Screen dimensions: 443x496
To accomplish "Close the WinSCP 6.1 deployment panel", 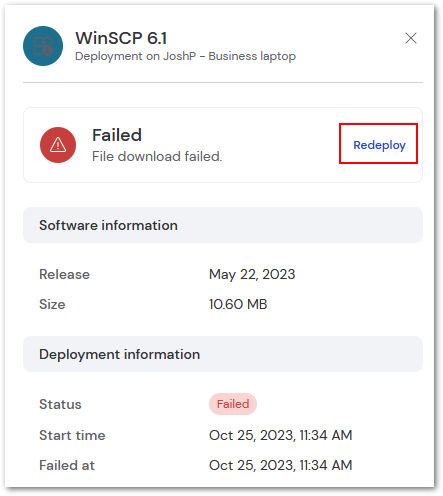I will click(x=411, y=38).
